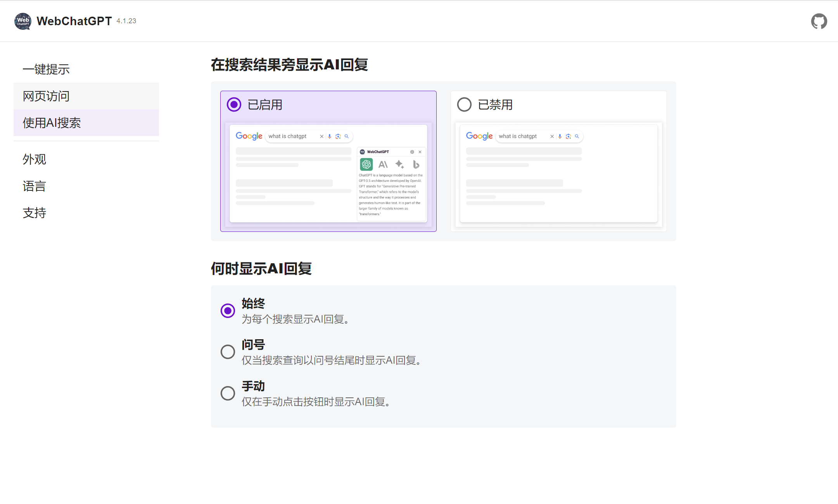The width and height of the screenshot is (838, 504).
Task: Click the Anthropic AI icon in preview
Action: [383, 164]
